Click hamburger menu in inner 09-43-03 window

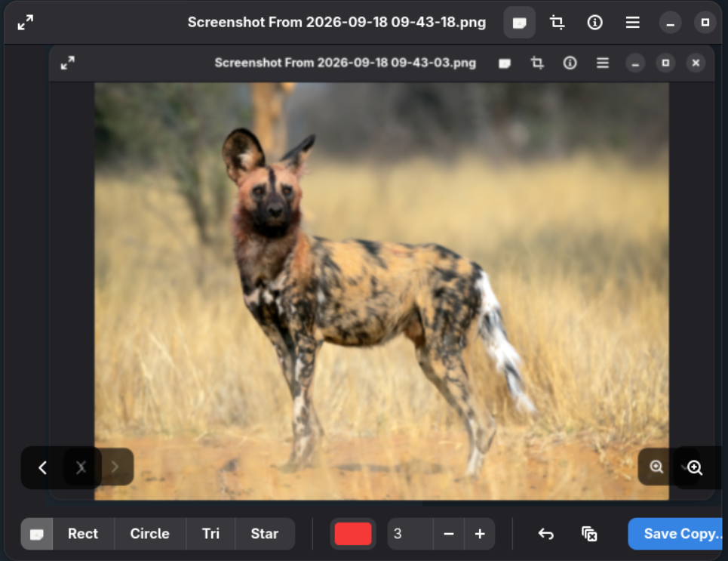click(x=603, y=63)
